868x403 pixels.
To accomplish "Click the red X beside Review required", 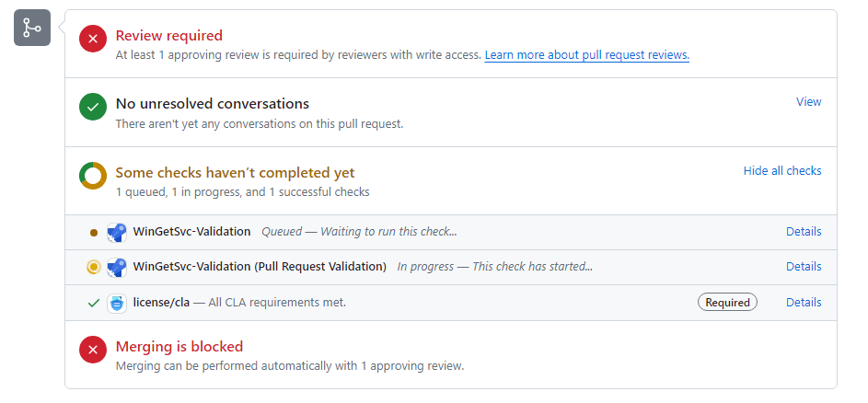I will pyautogui.click(x=93, y=39).
